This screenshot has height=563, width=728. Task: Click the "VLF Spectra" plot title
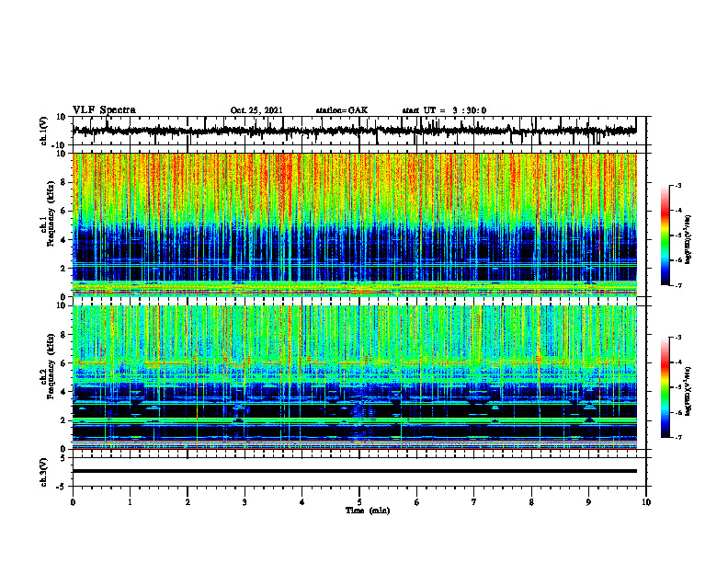(x=105, y=110)
